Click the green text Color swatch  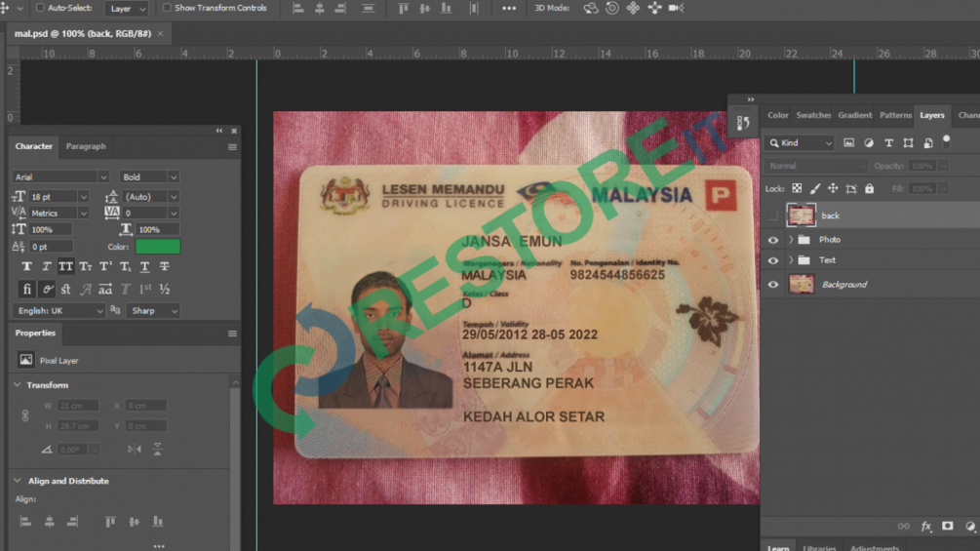click(x=158, y=246)
